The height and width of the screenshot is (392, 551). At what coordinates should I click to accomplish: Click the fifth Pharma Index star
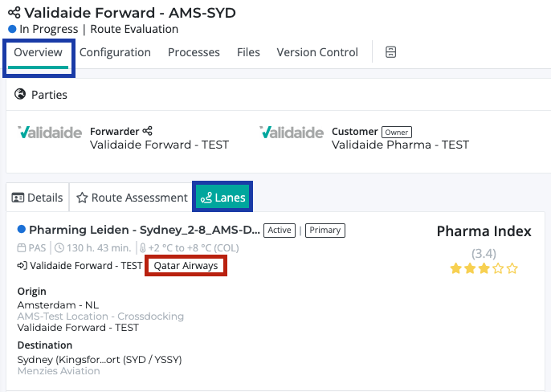(x=512, y=268)
